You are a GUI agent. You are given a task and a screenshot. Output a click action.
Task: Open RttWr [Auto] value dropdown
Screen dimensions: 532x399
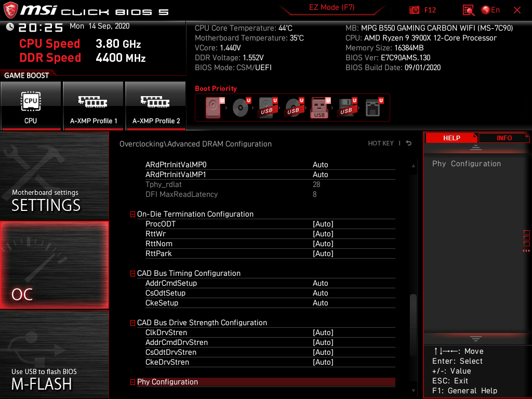point(323,234)
